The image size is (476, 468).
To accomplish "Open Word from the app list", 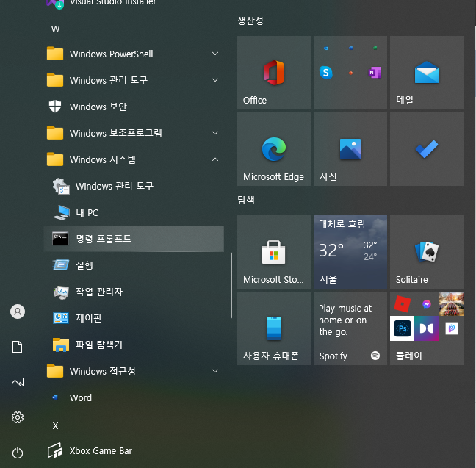I will click(x=134, y=397).
